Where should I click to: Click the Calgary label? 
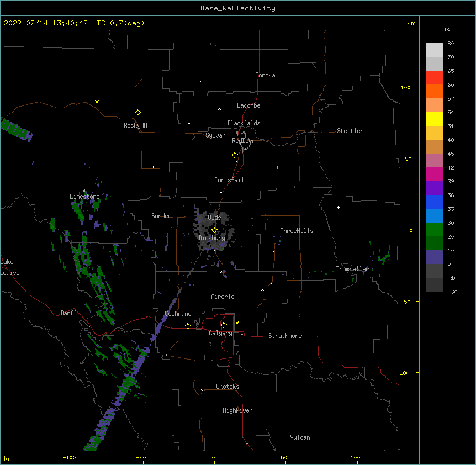pos(220,333)
